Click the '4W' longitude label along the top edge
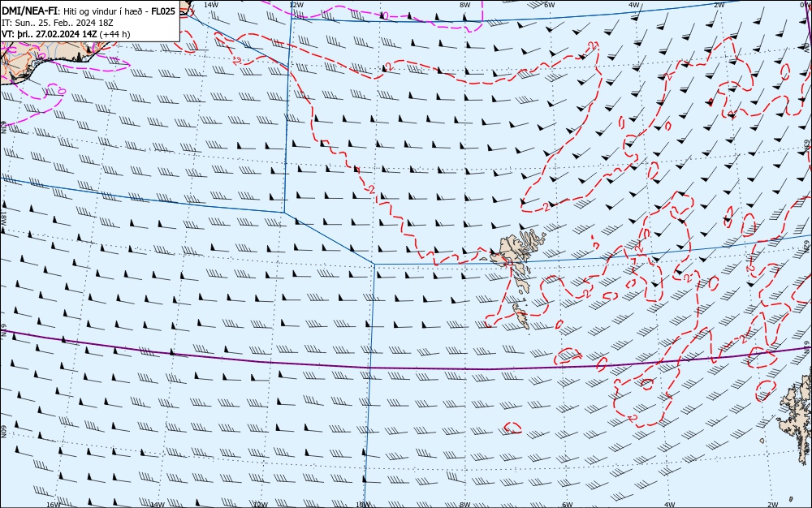Image resolution: width=812 pixels, height=508 pixels. (634, 4)
